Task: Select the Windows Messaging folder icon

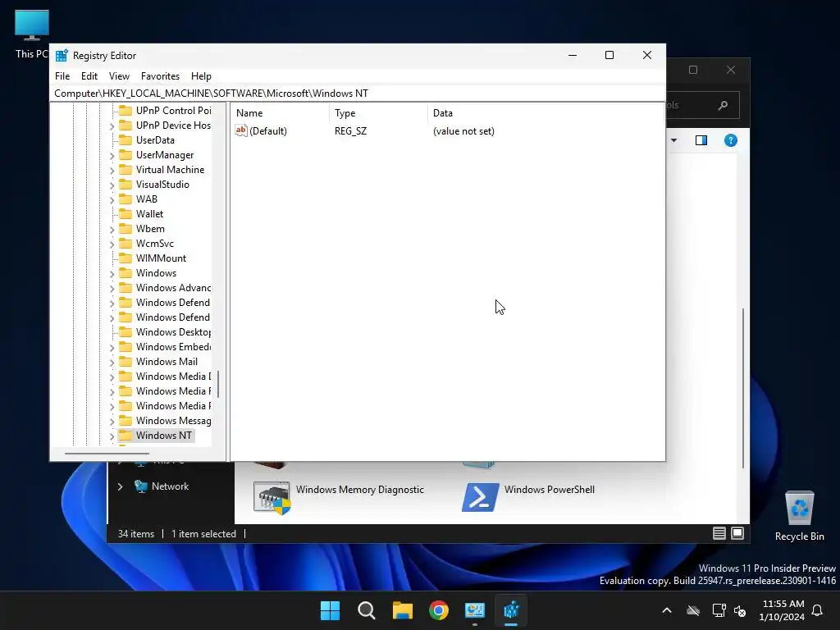Action: pyautogui.click(x=126, y=421)
